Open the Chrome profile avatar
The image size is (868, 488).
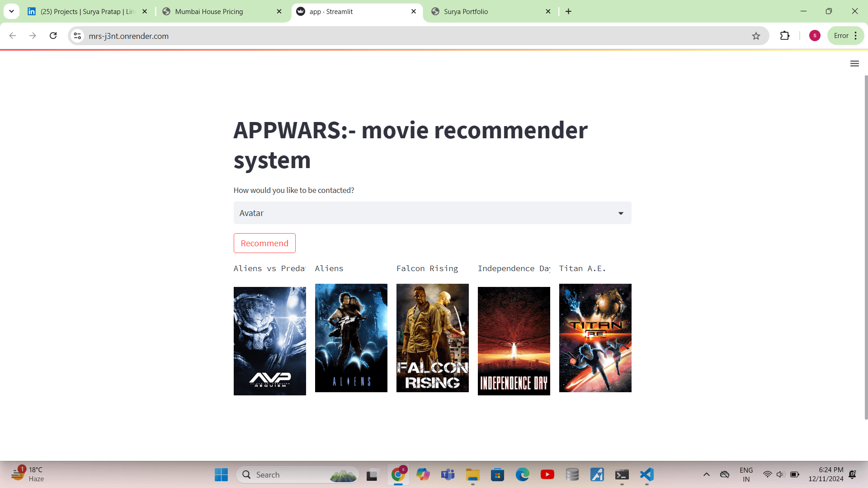(815, 36)
